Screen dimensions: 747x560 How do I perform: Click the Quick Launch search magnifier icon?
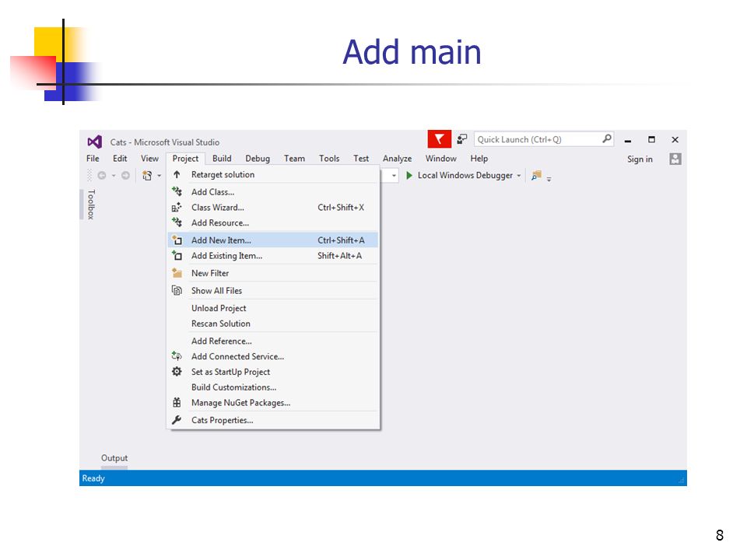click(606, 139)
